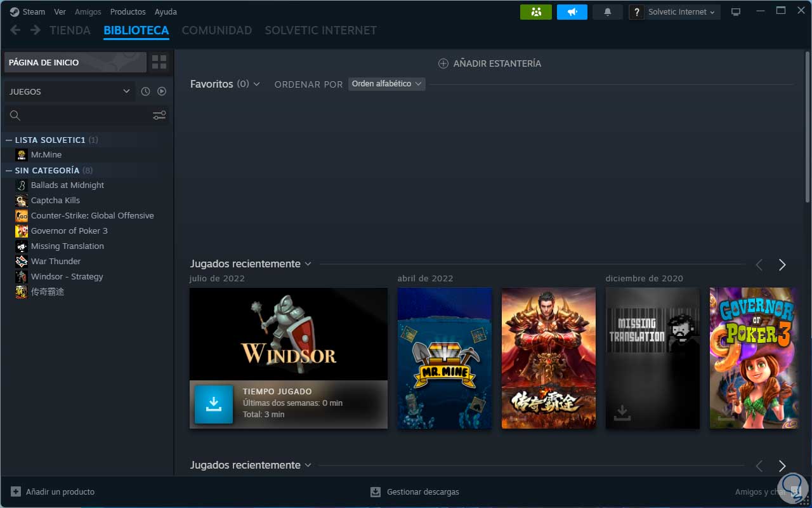The height and width of the screenshot is (508, 812).
Task: Open the Windsor game artwork
Action: tap(289, 334)
